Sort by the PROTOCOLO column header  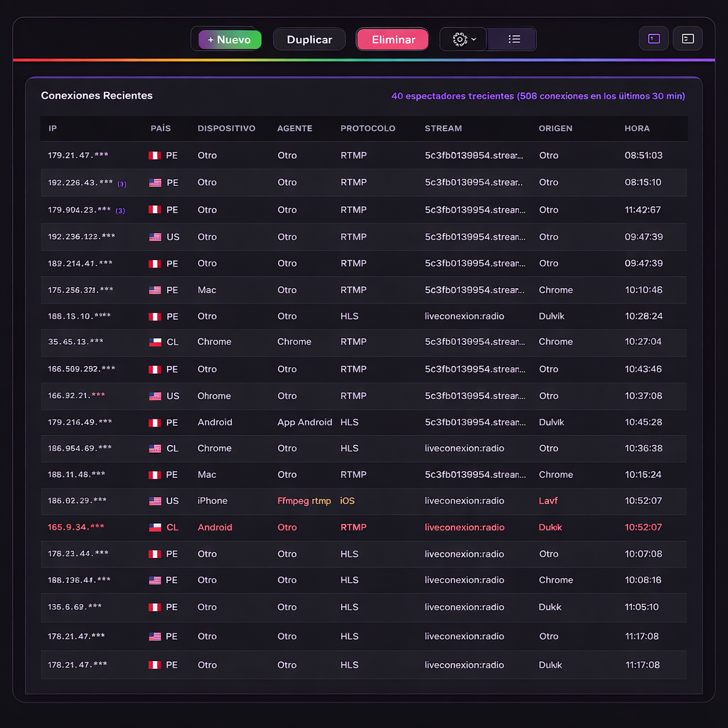[368, 129]
